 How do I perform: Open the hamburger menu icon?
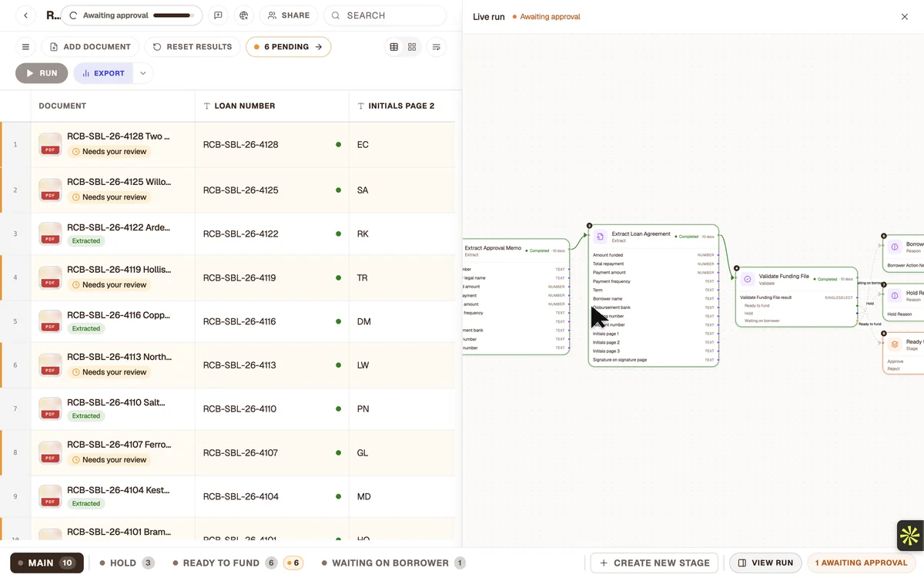click(25, 47)
